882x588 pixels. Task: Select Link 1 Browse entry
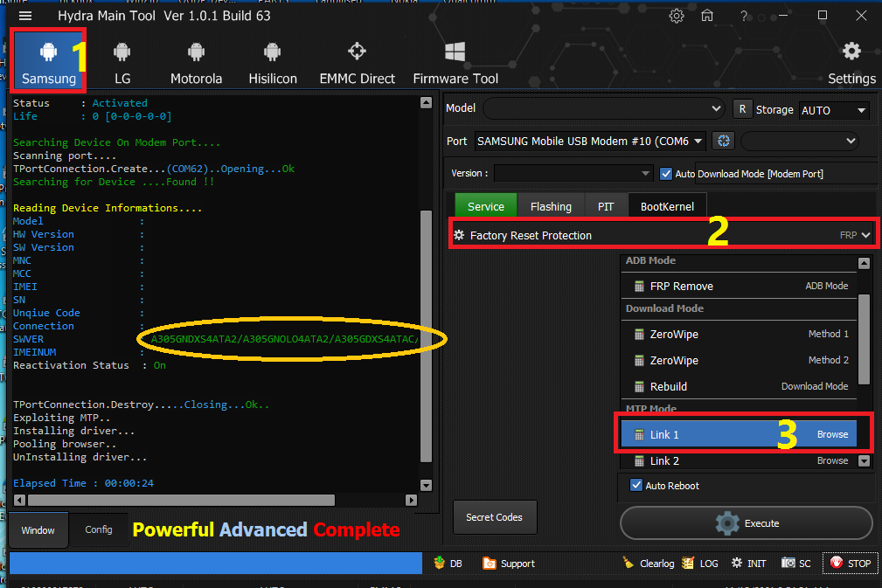740,434
